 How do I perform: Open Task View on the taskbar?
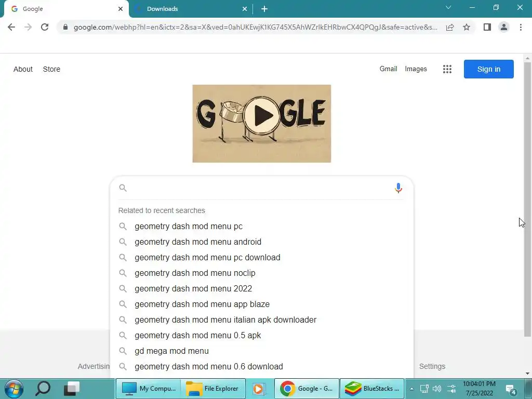(x=72, y=389)
